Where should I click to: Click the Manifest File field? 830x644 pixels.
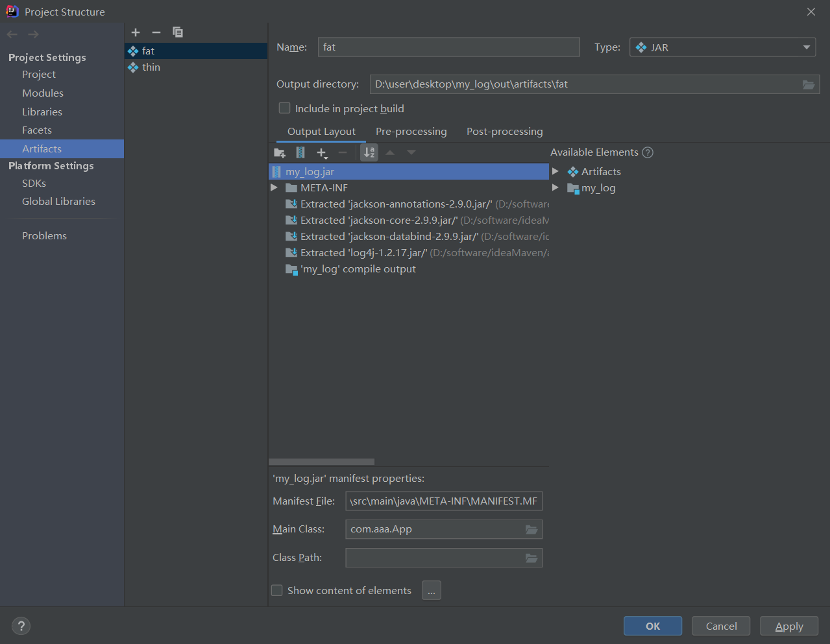pyautogui.click(x=444, y=501)
